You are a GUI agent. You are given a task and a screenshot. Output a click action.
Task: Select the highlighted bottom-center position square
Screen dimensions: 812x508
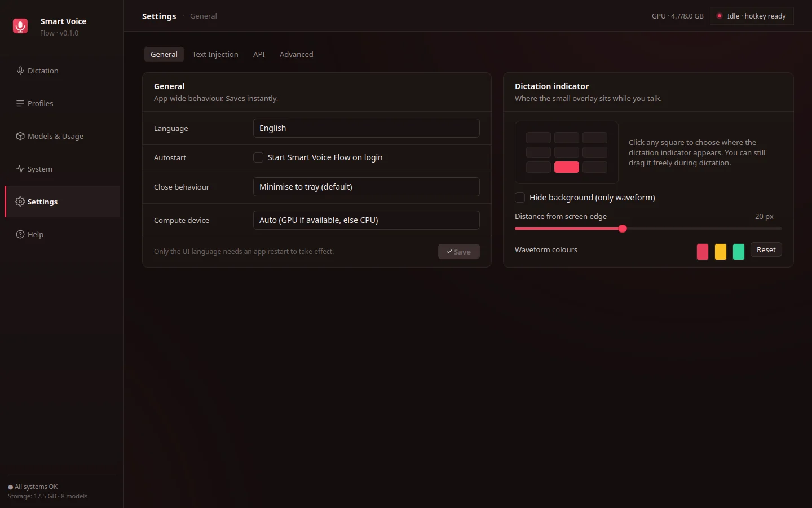(567, 167)
